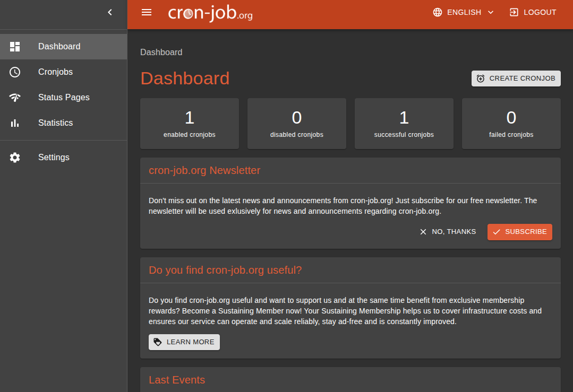Click the 'Do you find cron-job.org useful?' heading
The width and height of the screenshot is (573, 392).
225,270
